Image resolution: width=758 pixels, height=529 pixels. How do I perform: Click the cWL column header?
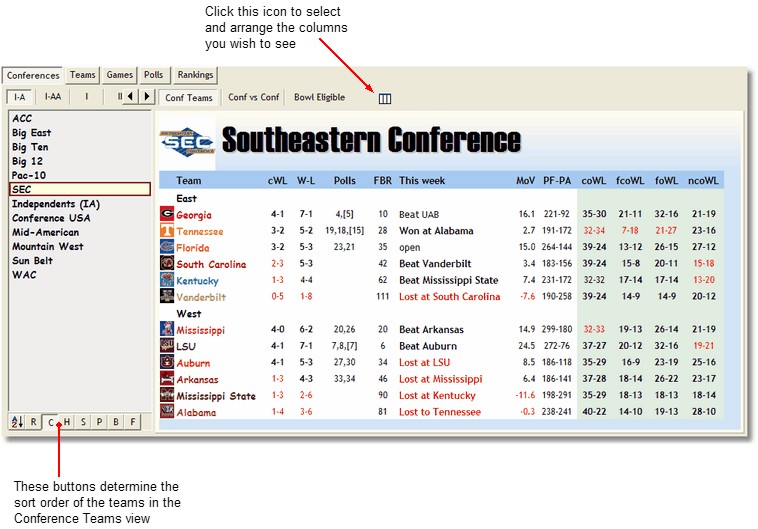[277, 180]
